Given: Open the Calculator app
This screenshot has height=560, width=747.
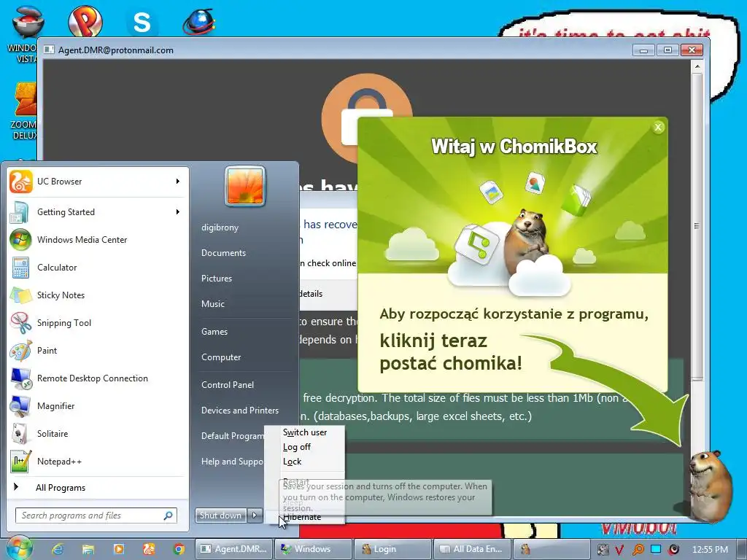Looking at the screenshot, I should click(x=97, y=267).
